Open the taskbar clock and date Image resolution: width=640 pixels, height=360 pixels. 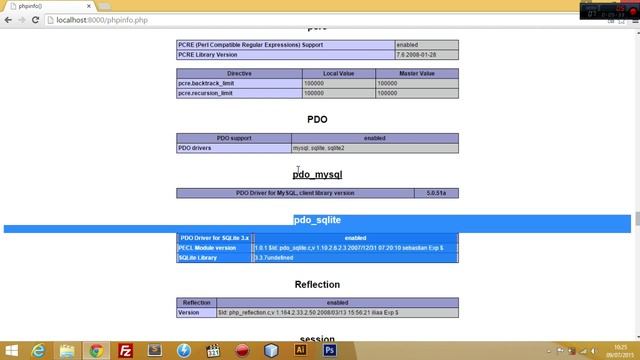tap(620, 351)
